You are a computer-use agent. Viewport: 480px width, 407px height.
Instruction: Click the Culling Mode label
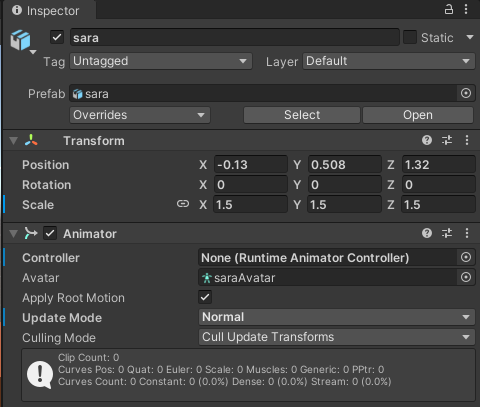click(59, 338)
